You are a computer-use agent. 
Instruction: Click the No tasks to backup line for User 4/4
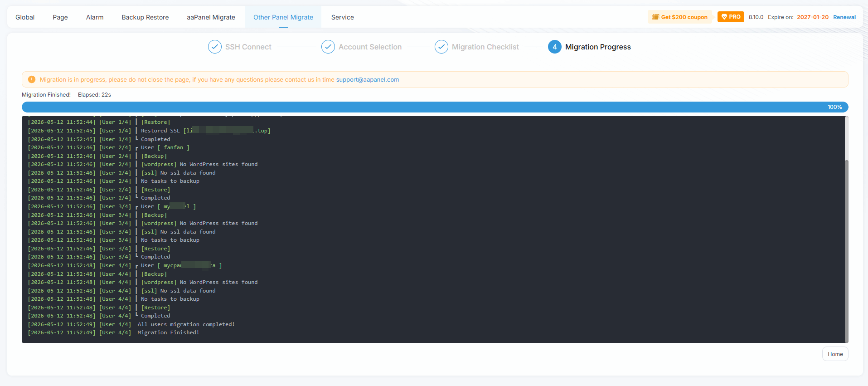(x=113, y=299)
